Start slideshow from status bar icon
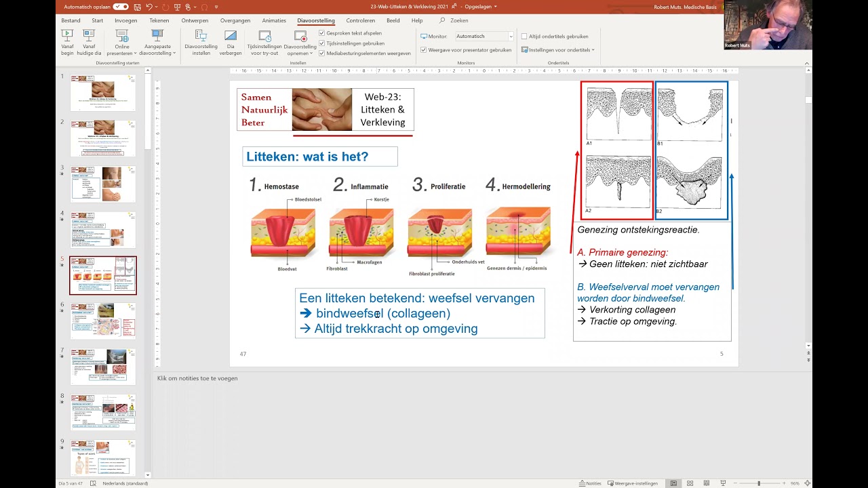Image resolution: width=868 pixels, height=488 pixels. [x=724, y=483]
